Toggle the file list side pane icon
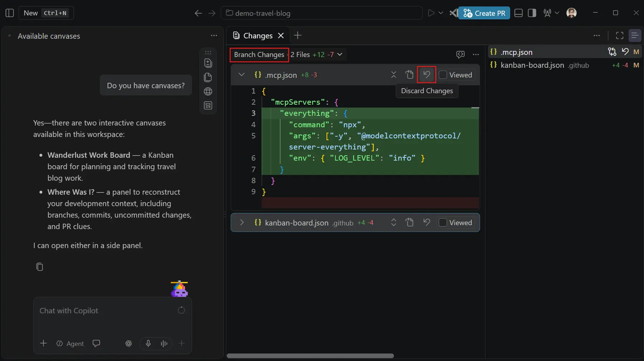Viewport: 644px width, 361px height. coord(635,35)
